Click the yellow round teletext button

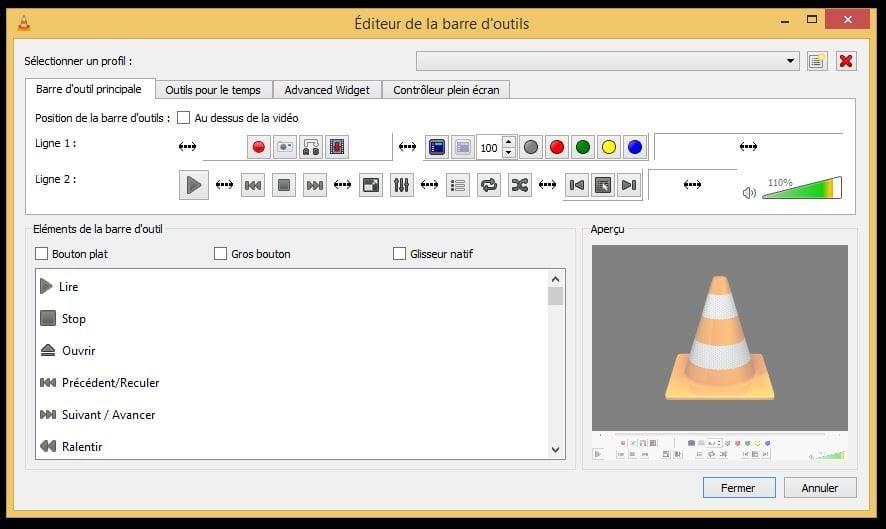(609, 148)
